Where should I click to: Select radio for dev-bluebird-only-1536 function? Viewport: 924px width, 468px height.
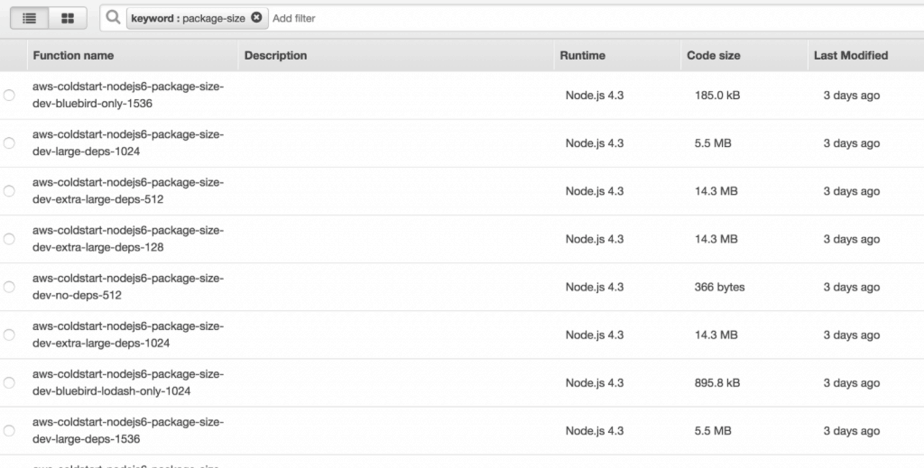pyautogui.click(x=10, y=95)
